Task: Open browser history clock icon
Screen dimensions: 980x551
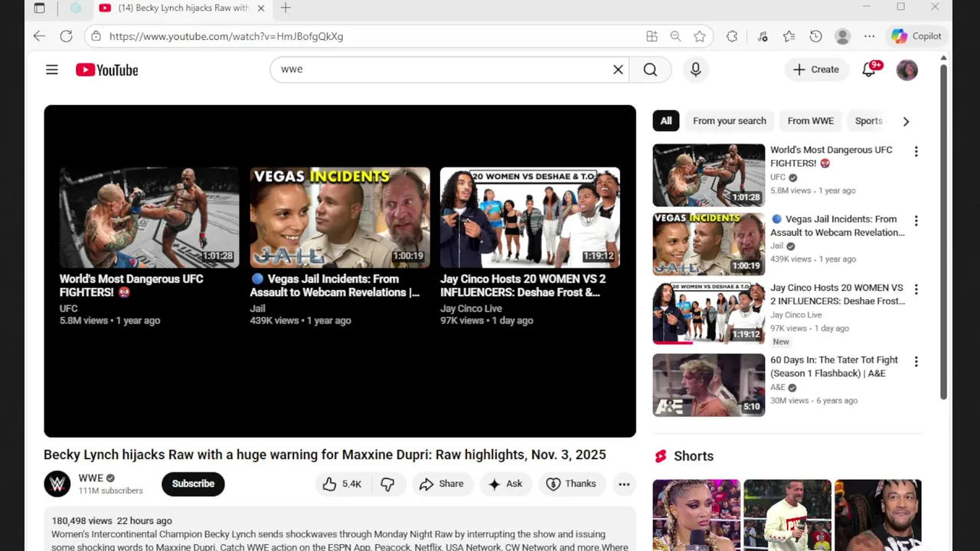Action: (x=815, y=36)
